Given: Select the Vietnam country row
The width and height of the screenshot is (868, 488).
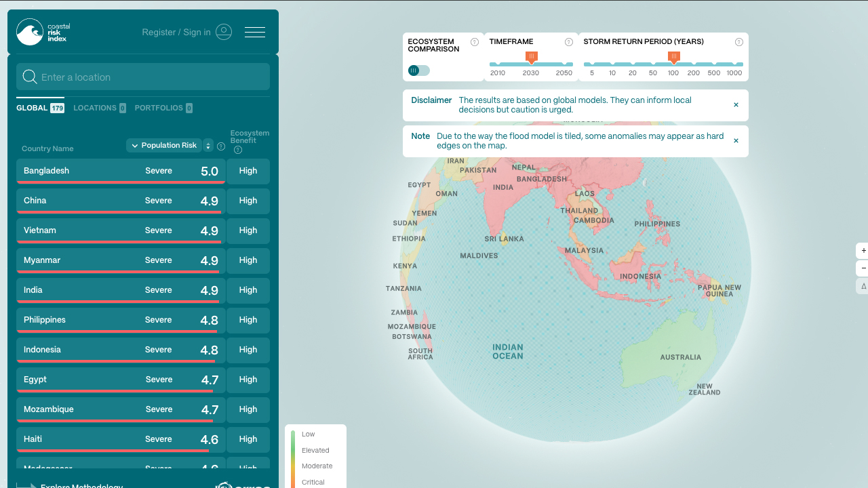Looking at the screenshot, I should (x=121, y=230).
